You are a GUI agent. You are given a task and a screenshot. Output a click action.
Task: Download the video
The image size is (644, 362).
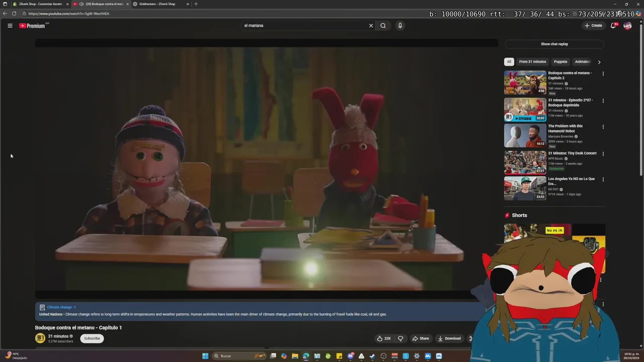pos(449,338)
